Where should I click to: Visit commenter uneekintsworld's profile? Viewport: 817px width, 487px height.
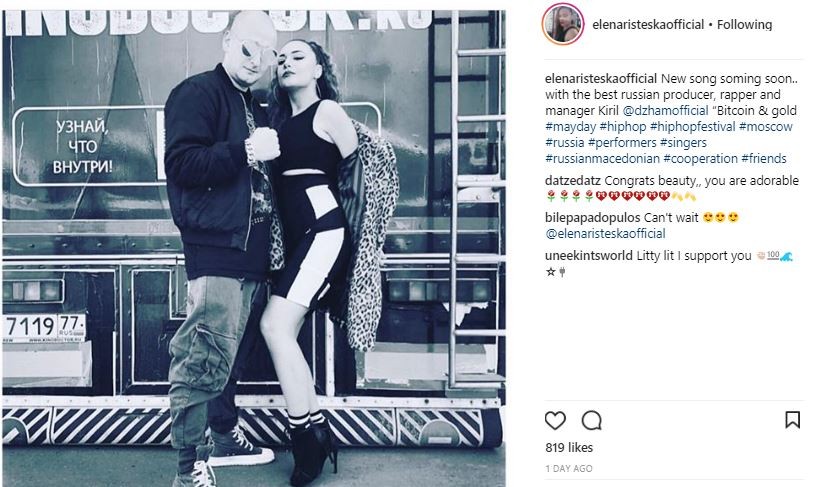tap(589, 256)
